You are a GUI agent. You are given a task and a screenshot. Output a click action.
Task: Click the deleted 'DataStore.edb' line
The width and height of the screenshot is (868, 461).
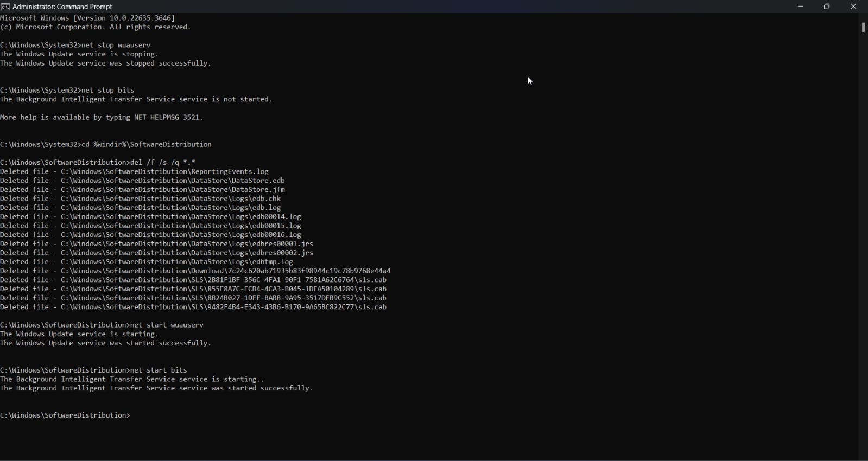click(x=143, y=181)
